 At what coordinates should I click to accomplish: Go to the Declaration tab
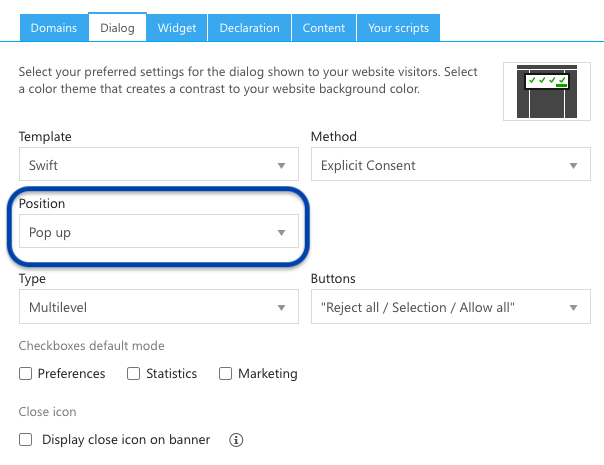(x=250, y=28)
